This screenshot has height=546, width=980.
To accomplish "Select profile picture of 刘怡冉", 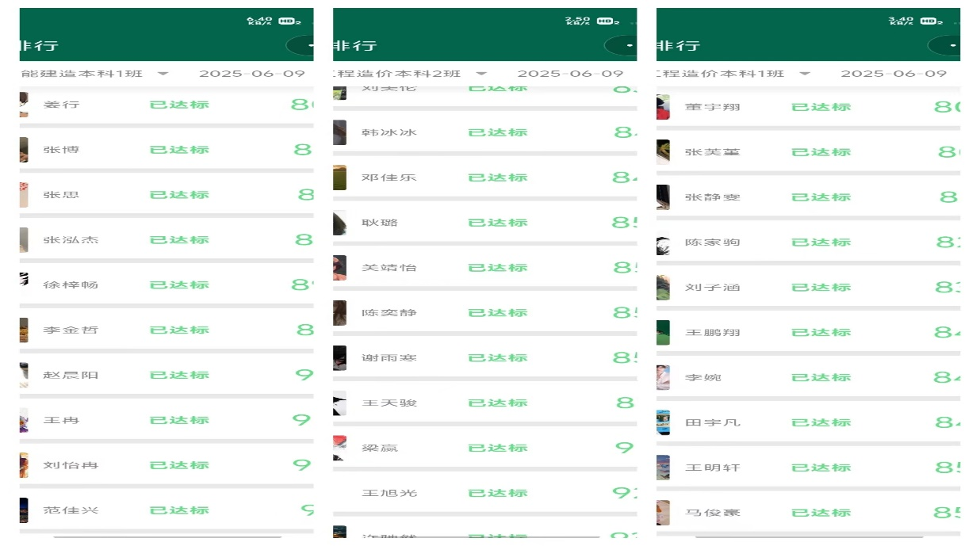I will click(x=24, y=466).
